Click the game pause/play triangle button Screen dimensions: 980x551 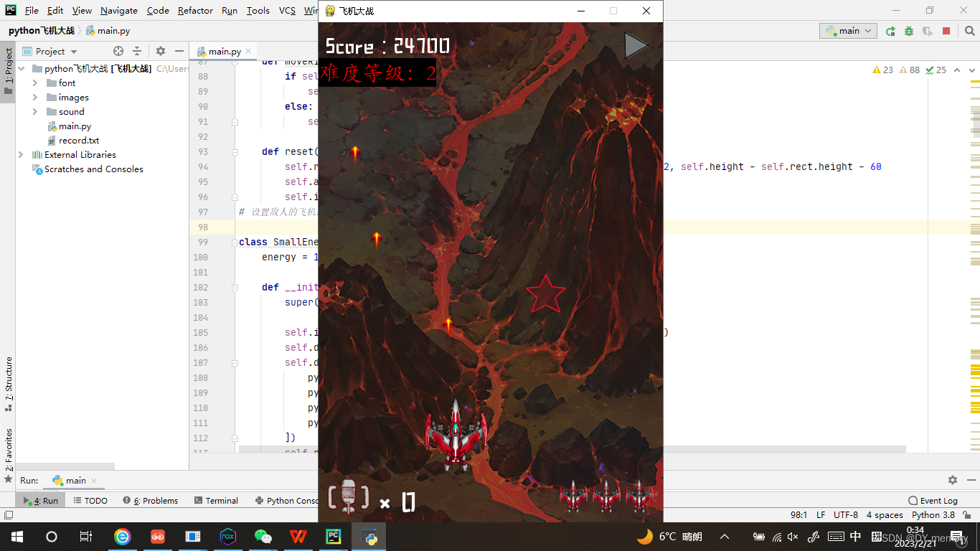click(x=636, y=45)
